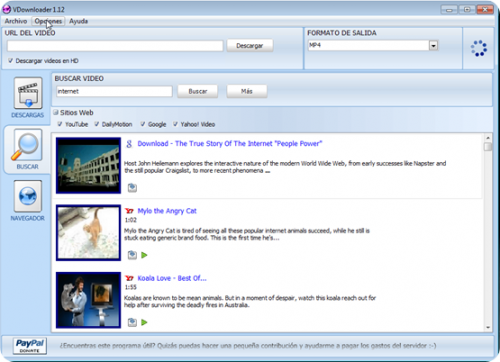Toggle the Sitios Web checkbox

pos(56,112)
